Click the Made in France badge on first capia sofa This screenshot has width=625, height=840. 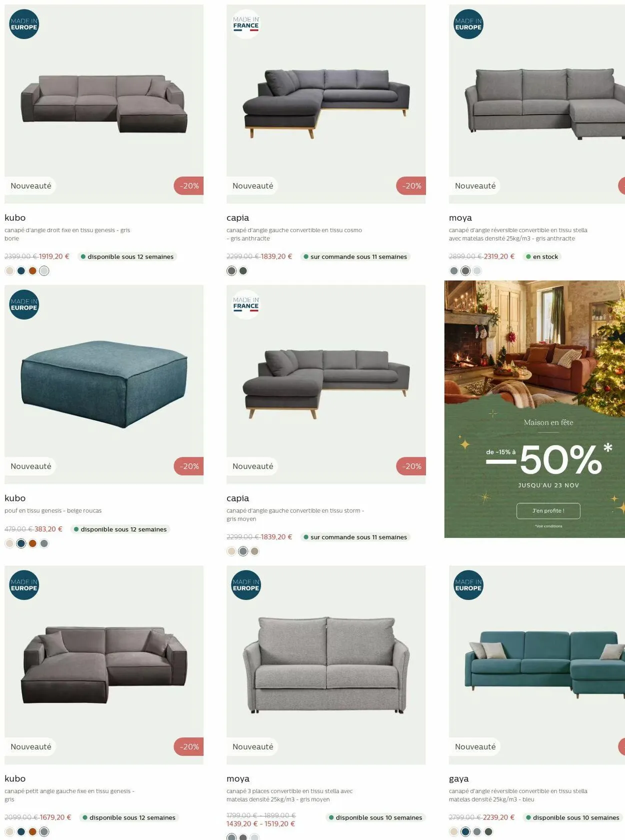click(246, 24)
